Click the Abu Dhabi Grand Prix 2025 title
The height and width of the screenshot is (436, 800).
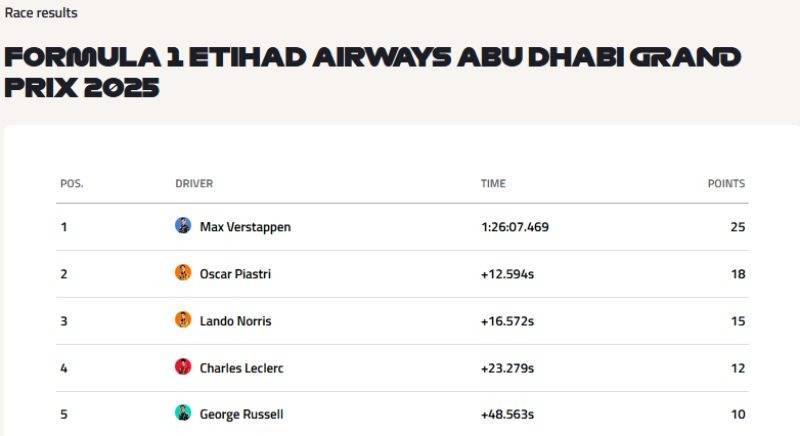372,72
